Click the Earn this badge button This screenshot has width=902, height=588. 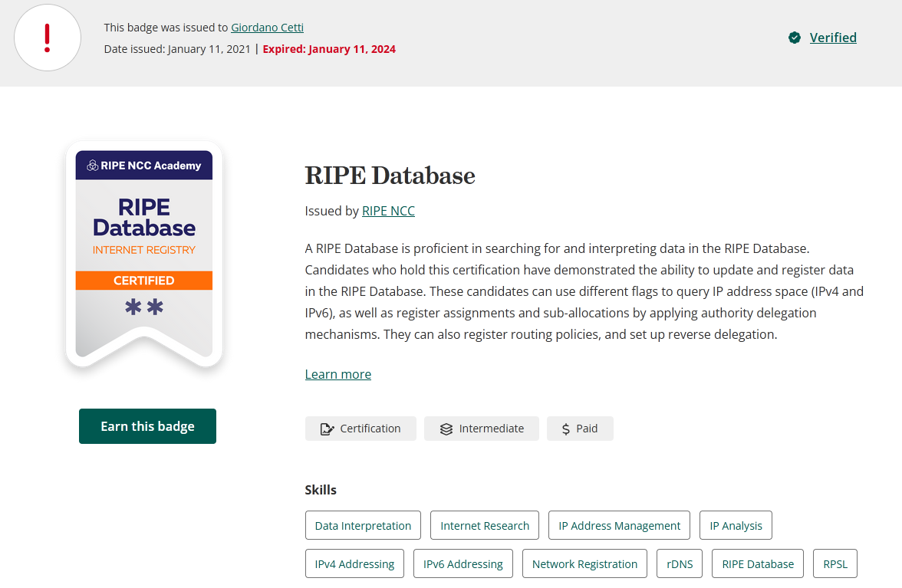[147, 426]
